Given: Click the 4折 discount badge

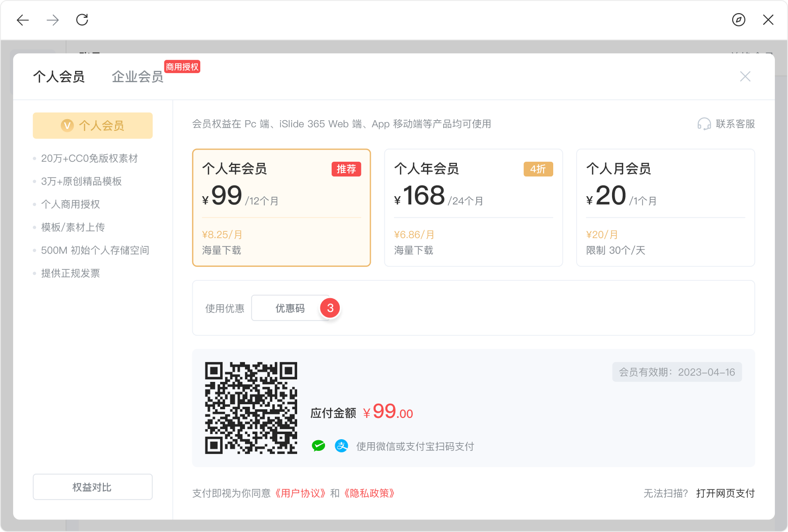Looking at the screenshot, I should (x=538, y=169).
